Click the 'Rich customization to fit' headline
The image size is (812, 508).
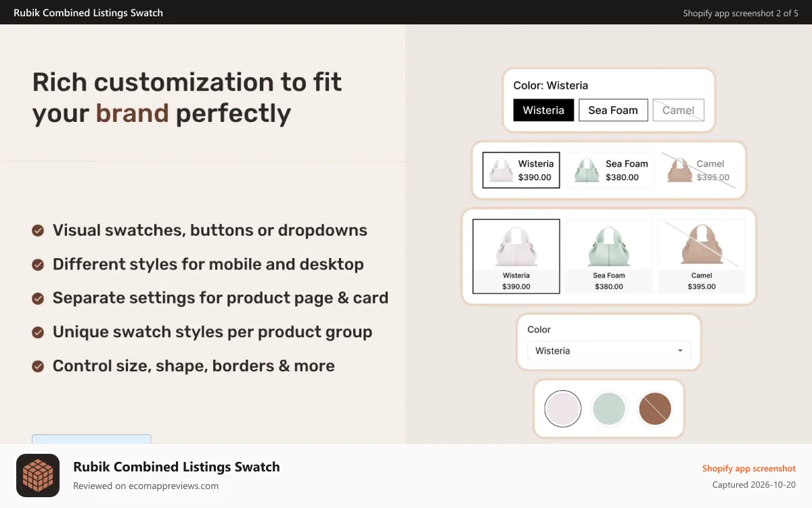click(187, 83)
